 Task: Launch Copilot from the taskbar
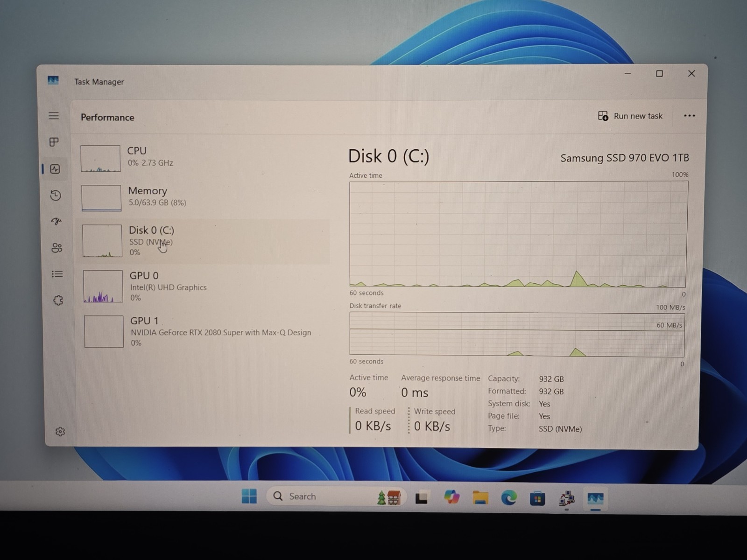point(451,497)
